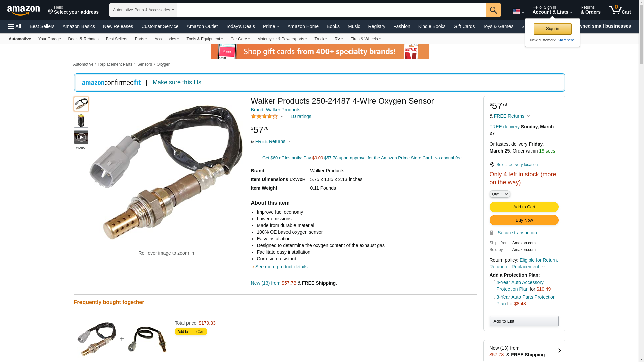Click the Buy Now button
Screen dimensions: 644x362
[x=524, y=220]
